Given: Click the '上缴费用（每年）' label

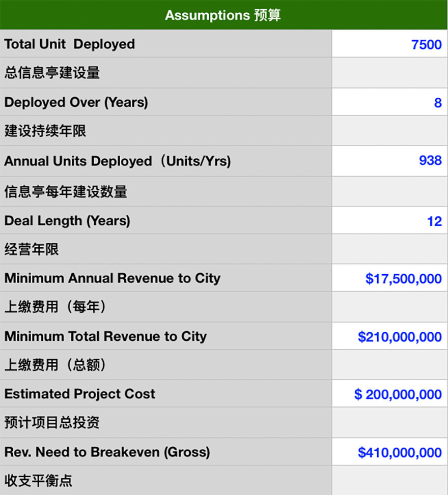Looking at the screenshot, I should click(x=55, y=307).
